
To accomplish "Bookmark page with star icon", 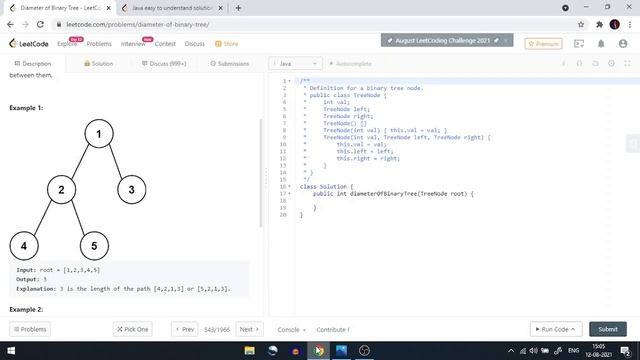I will (581, 24).
